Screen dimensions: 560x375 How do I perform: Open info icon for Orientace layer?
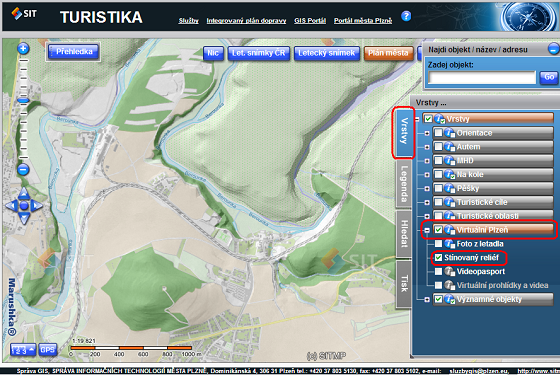point(450,133)
